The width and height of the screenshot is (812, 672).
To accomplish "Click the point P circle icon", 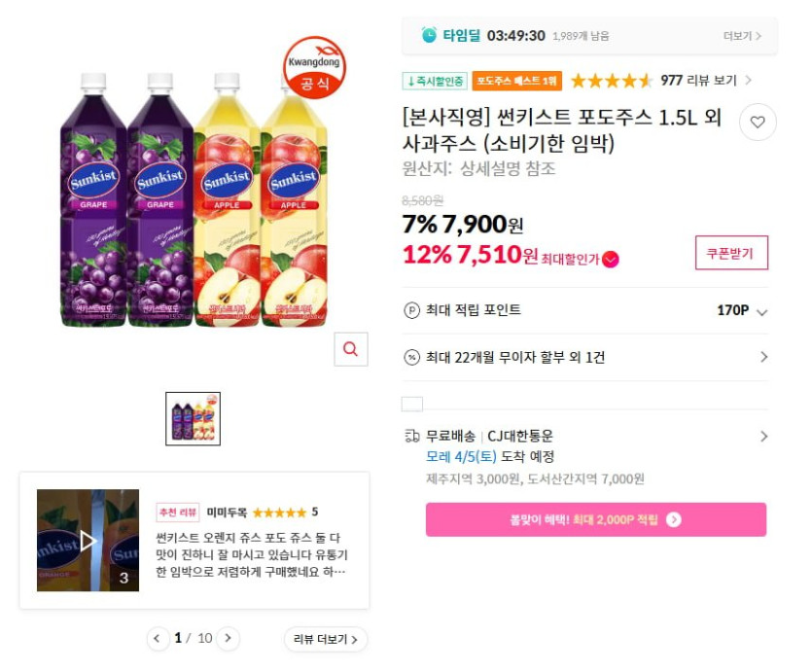I will [412, 310].
